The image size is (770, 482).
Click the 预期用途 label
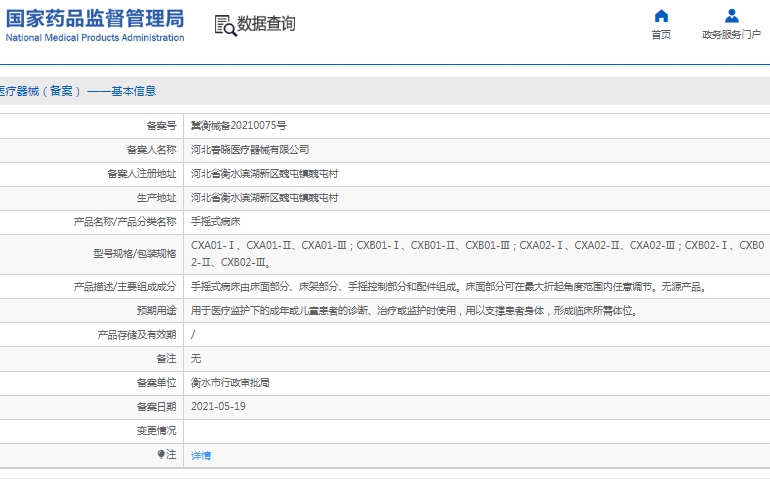(x=156, y=311)
